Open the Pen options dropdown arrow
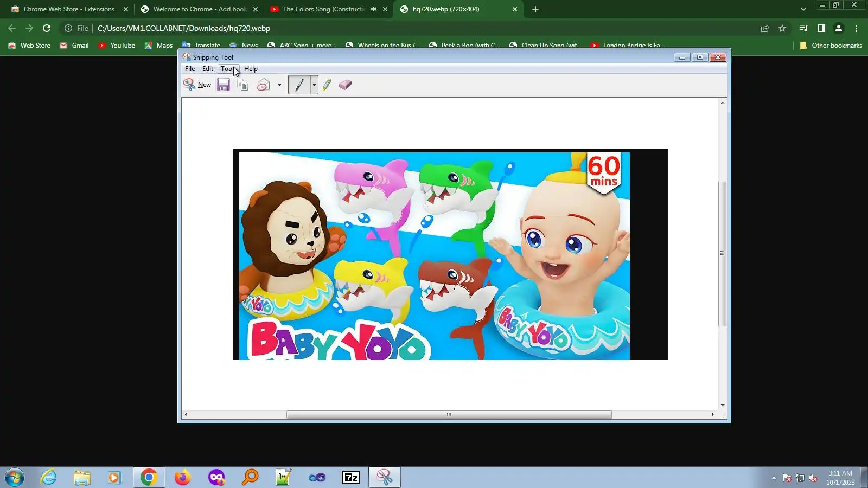 314,85
